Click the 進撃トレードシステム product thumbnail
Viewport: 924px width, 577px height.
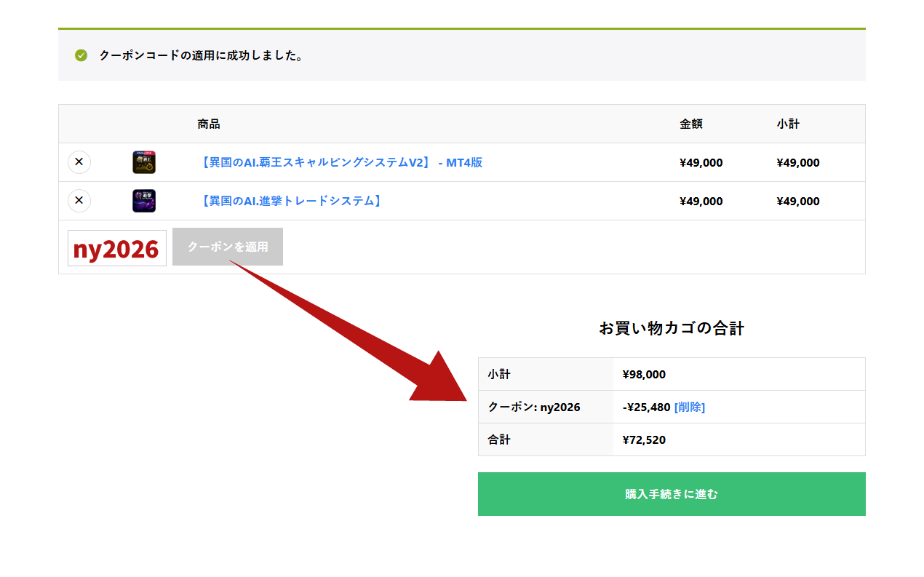coord(144,201)
